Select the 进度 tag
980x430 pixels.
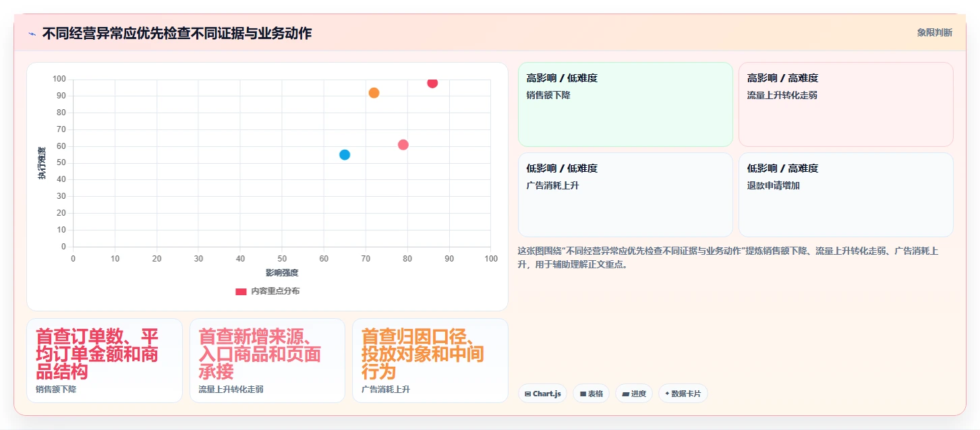tap(634, 394)
